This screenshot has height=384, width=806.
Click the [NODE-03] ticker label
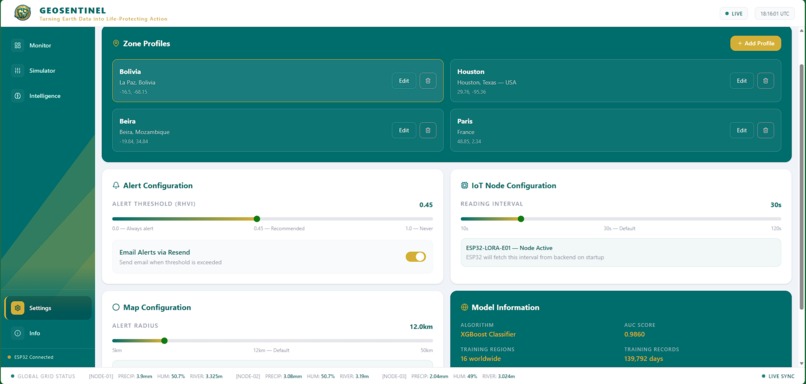coord(394,376)
